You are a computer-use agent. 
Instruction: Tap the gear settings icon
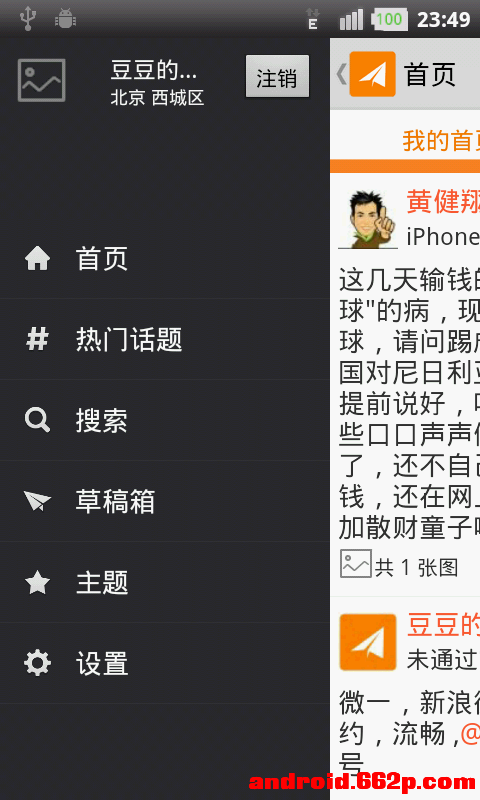coord(38,663)
